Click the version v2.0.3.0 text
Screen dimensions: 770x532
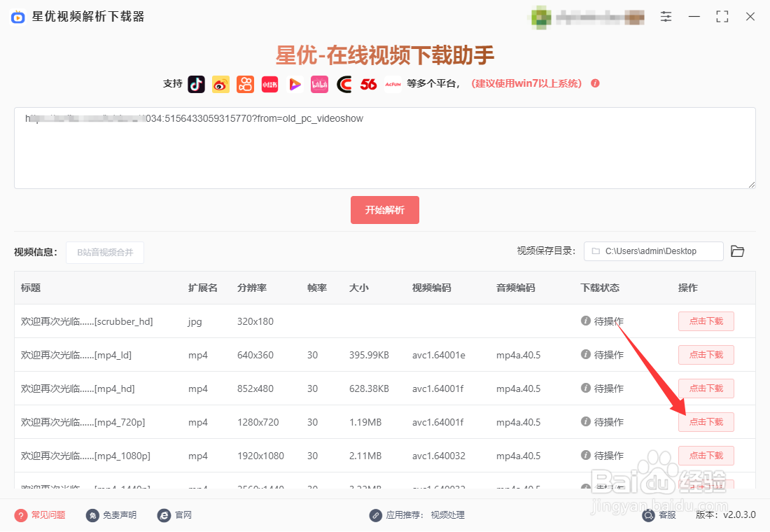[x=739, y=514]
